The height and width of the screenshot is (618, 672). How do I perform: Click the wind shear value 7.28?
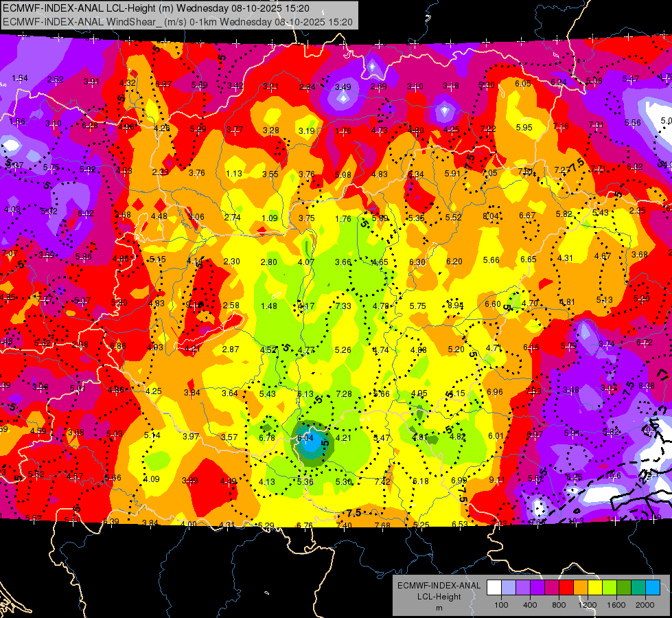(x=344, y=394)
